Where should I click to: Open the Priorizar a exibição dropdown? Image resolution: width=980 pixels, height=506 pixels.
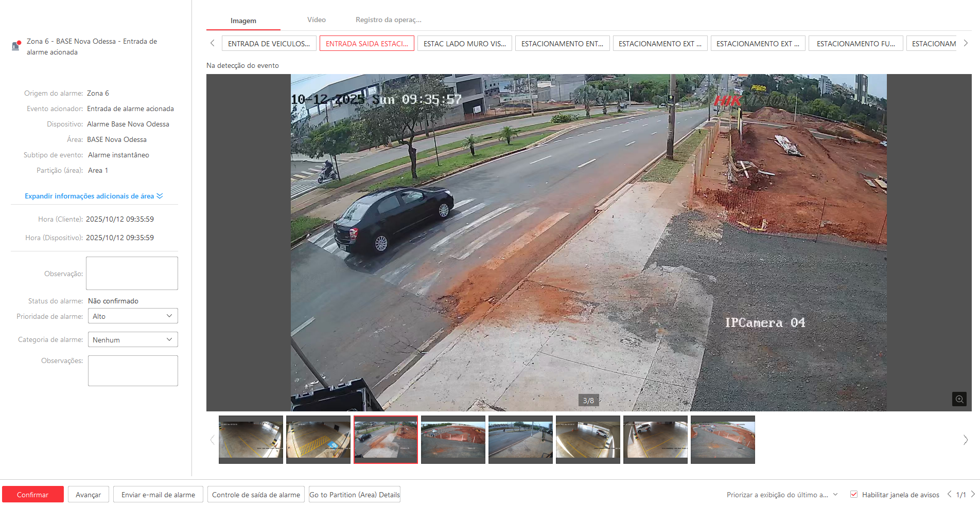tap(782, 495)
